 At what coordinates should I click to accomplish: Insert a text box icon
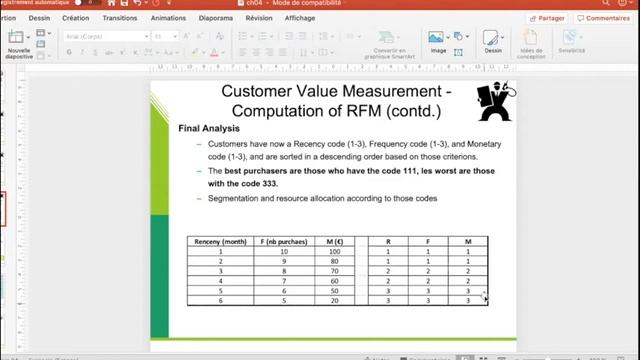pos(458,52)
